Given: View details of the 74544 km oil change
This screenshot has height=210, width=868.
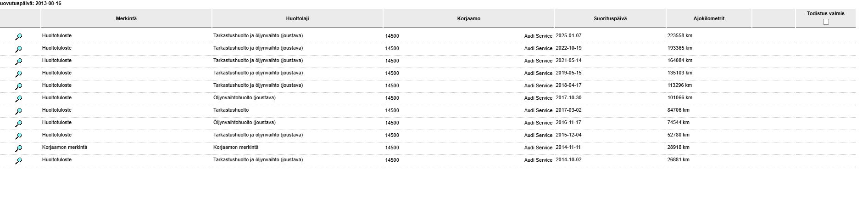Looking at the screenshot, I should click(x=19, y=124).
